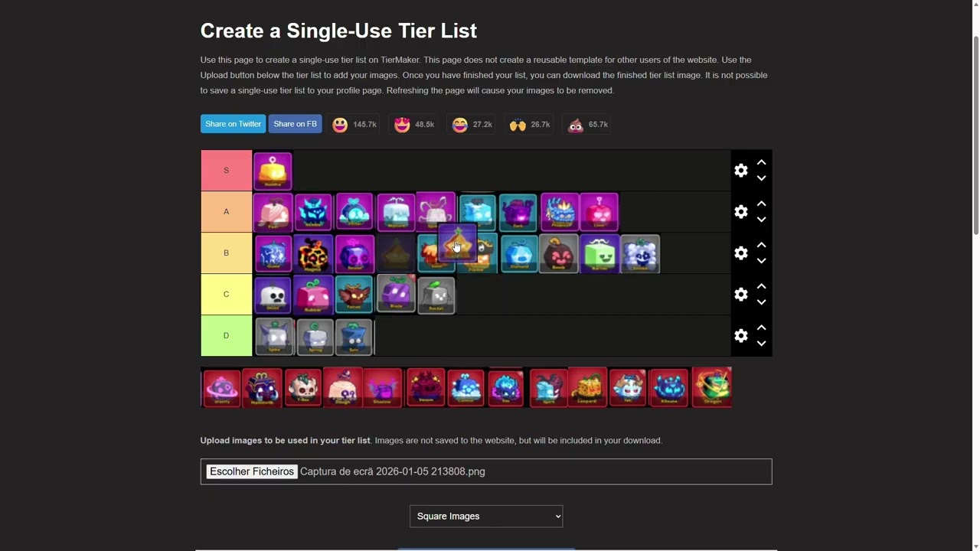Click Share on Twitter button
Screen dimensions: 980x551
coord(233,124)
